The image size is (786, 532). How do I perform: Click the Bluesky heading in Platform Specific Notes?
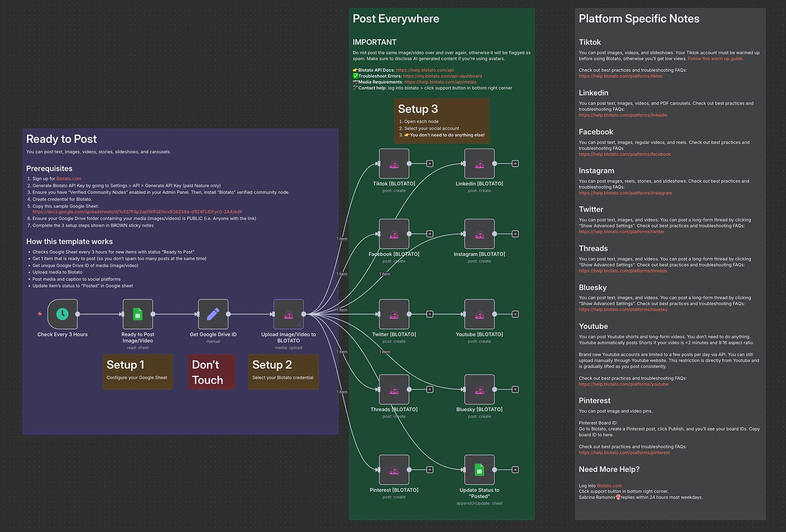pyautogui.click(x=593, y=288)
